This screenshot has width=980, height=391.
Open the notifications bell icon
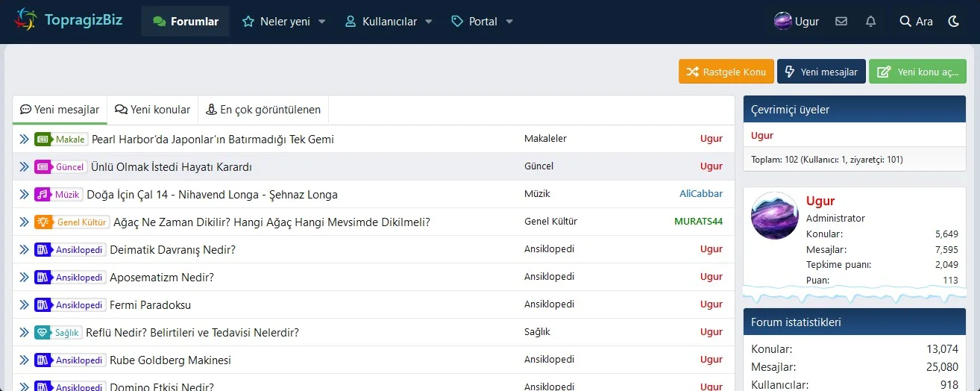tap(870, 22)
